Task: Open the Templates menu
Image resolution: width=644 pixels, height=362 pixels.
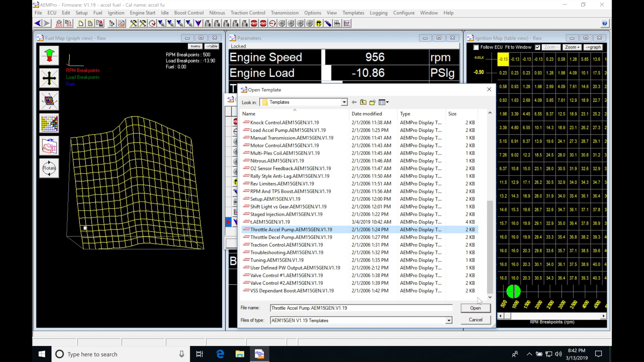Action: 353,13
